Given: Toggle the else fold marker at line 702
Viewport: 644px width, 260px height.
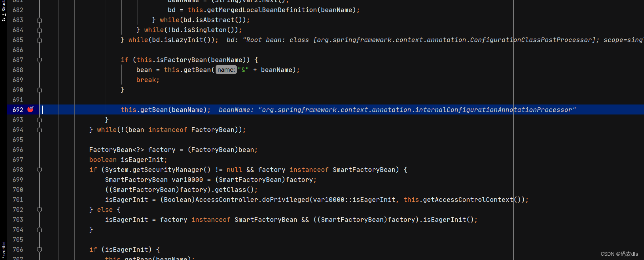Looking at the screenshot, I should tap(40, 210).
